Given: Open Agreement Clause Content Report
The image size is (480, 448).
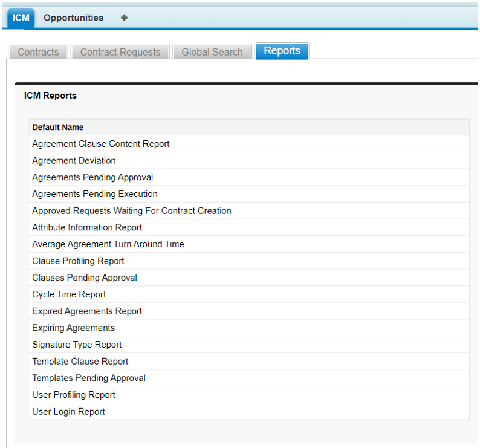Looking at the screenshot, I should (x=101, y=144).
